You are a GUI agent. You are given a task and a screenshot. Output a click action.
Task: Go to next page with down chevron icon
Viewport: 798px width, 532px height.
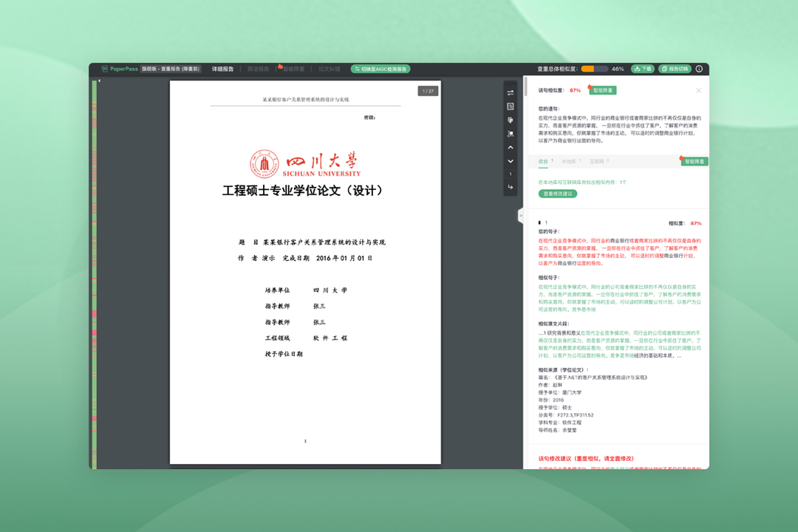pos(510,161)
